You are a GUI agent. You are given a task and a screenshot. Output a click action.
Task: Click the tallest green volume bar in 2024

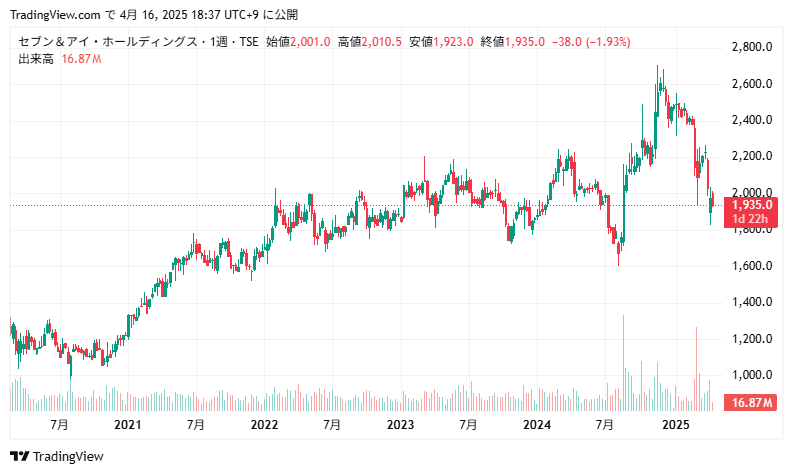pos(623,363)
